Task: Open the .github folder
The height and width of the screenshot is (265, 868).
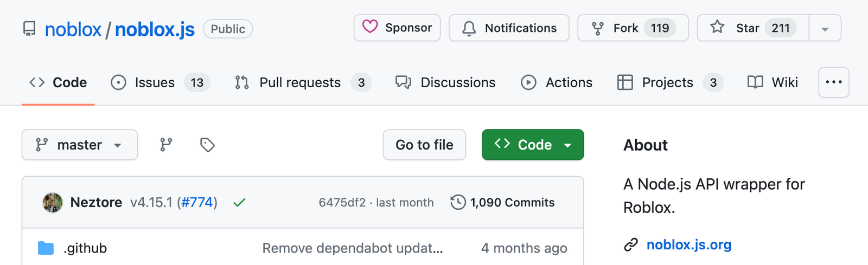Action: tap(85, 248)
